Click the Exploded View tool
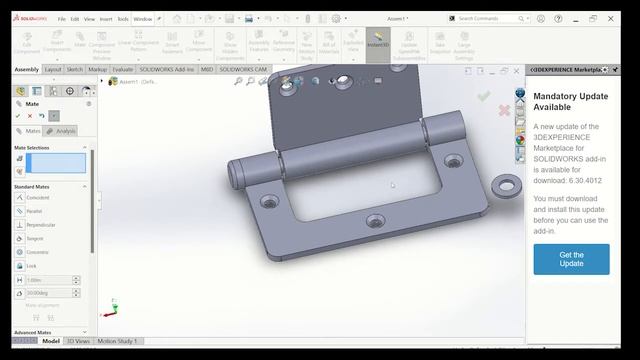Viewport: 640px width, 360px height. coord(353,41)
